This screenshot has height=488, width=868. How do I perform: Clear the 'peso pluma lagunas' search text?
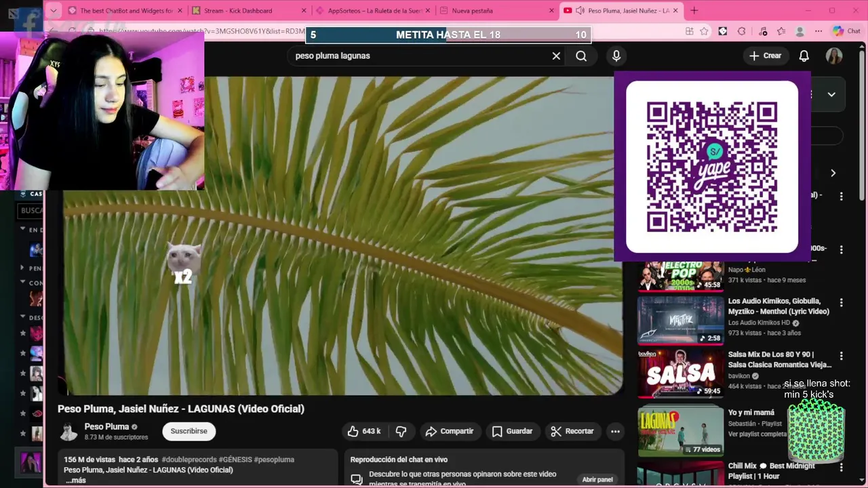[556, 56]
